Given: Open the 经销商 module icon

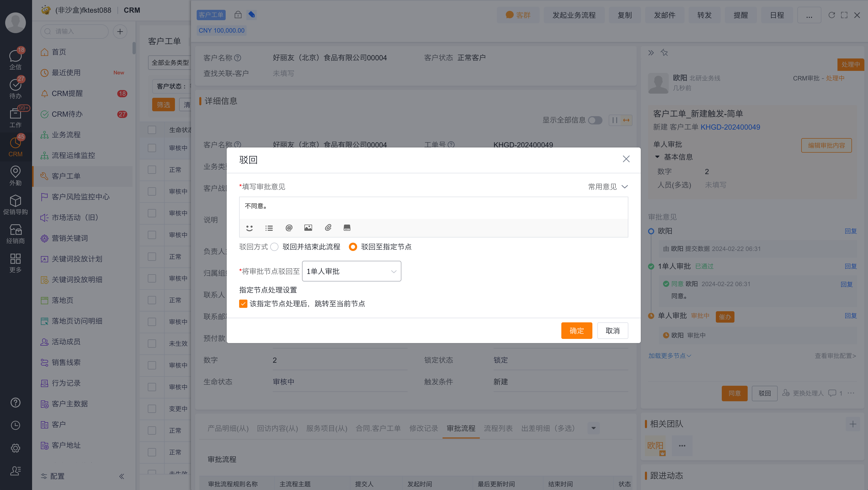Looking at the screenshot, I should coord(16,233).
